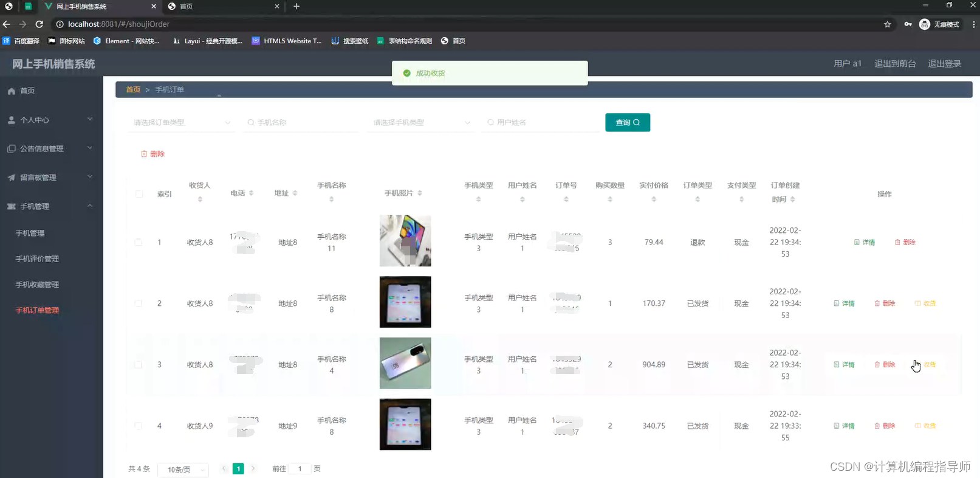Click the 无痕模式 incognito profile icon

pyautogui.click(x=939, y=24)
